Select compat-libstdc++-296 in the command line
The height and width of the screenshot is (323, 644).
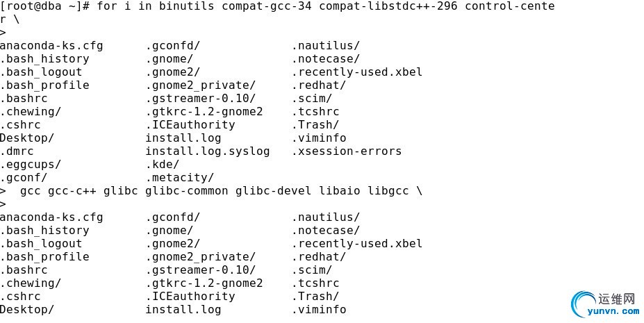tap(388, 6)
